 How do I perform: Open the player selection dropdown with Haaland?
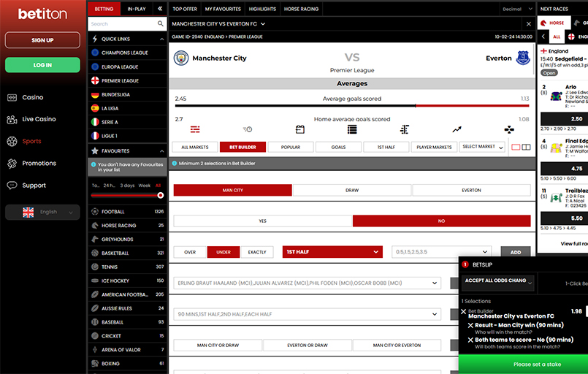[308, 283]
